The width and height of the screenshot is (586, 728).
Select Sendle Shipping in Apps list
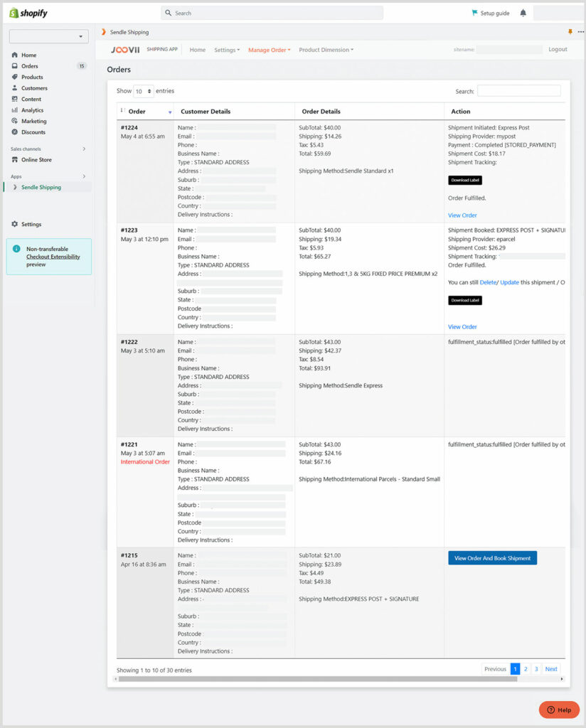click(41, 187)
